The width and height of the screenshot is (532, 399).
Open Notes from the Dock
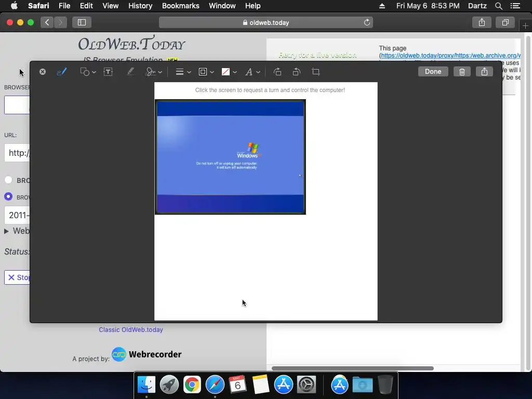pyautogui.click(x=261, y=384)
